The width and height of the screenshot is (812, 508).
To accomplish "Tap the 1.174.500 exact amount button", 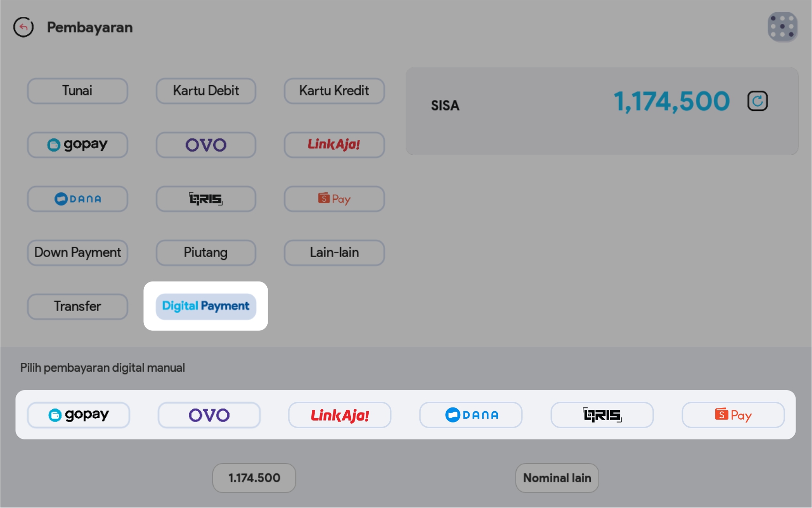I will 254,478.
